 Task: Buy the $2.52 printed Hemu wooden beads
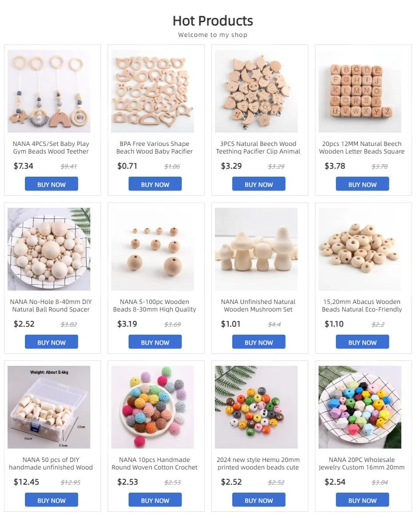click(x=259, y=500)
